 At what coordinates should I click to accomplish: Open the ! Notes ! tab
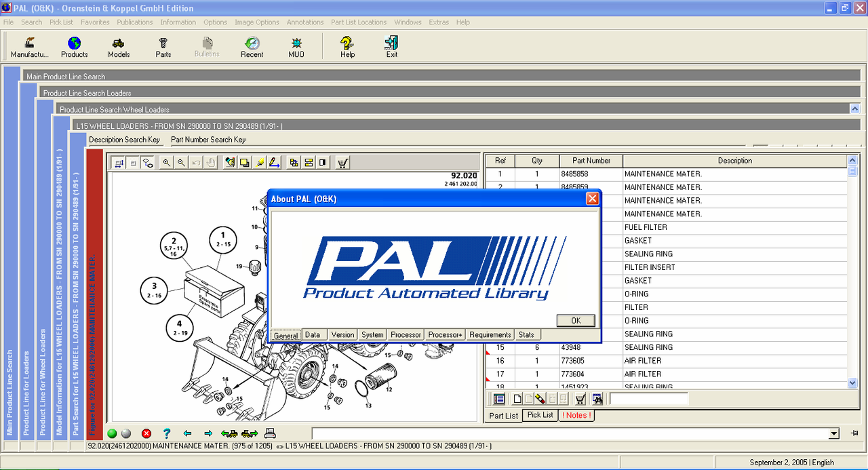tap(576, 415)
